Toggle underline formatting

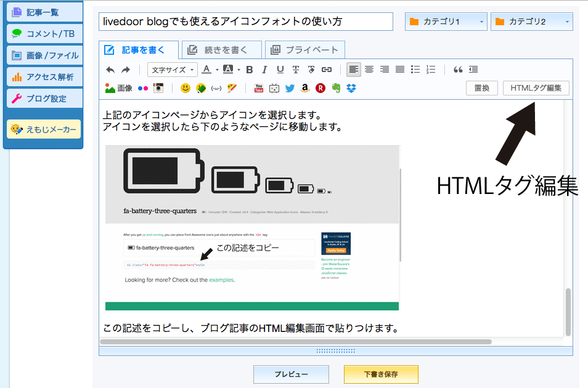point(280,70)
